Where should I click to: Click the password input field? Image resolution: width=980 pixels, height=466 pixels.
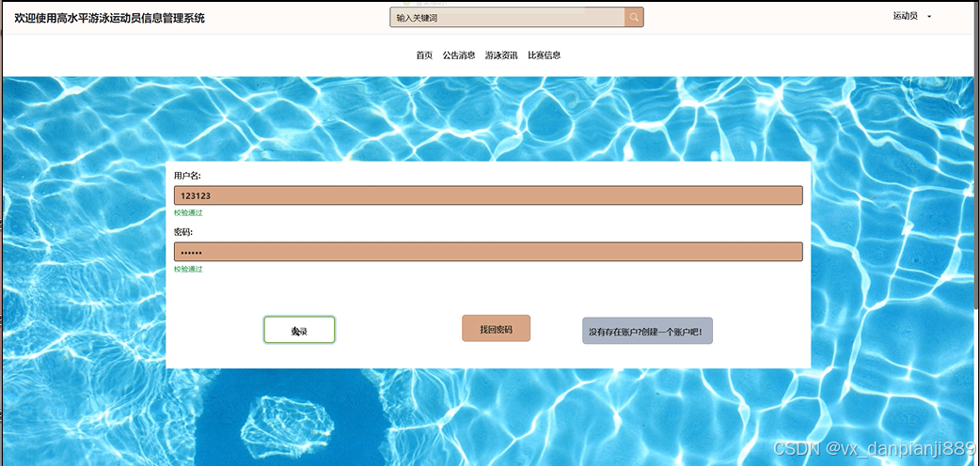click(488, 252)
